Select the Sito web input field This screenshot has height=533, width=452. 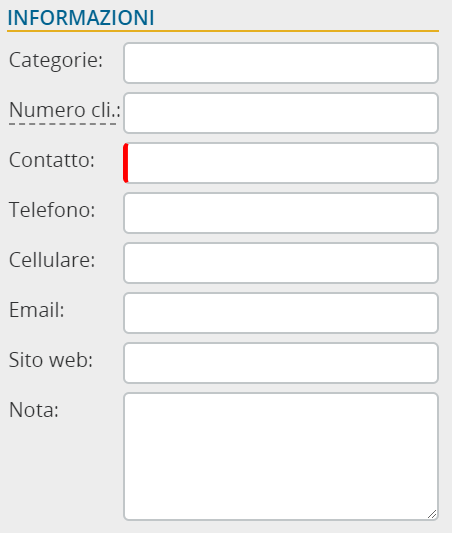281,363
